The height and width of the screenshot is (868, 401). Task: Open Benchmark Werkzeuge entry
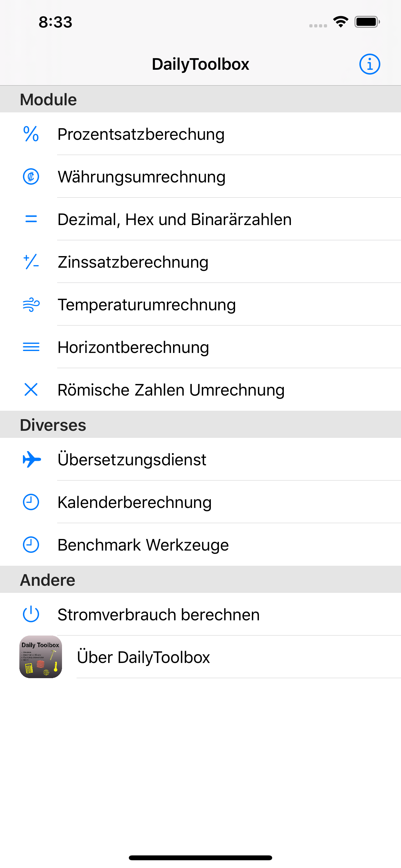point(200,545)
